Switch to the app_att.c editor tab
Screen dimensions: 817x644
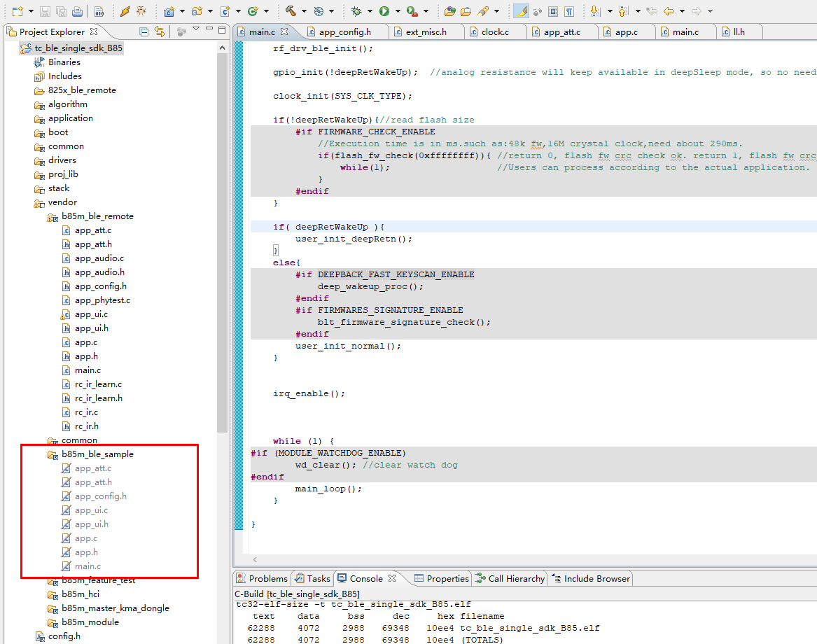tap(561, 31)
